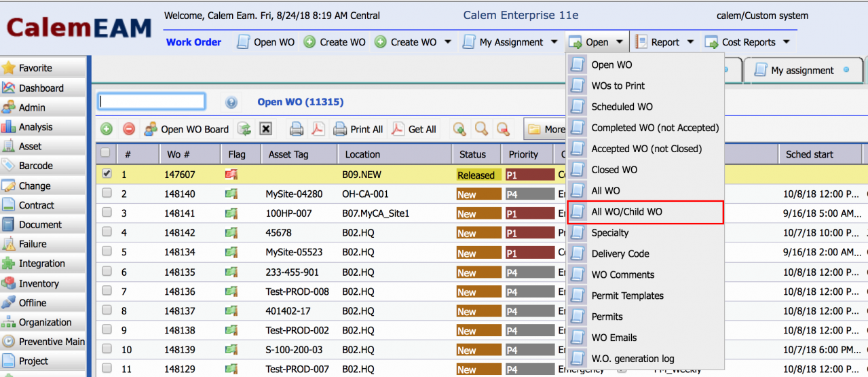Screen dimensions: 868x377
Task: Open the Admin module
Action: tap(43, 107)
